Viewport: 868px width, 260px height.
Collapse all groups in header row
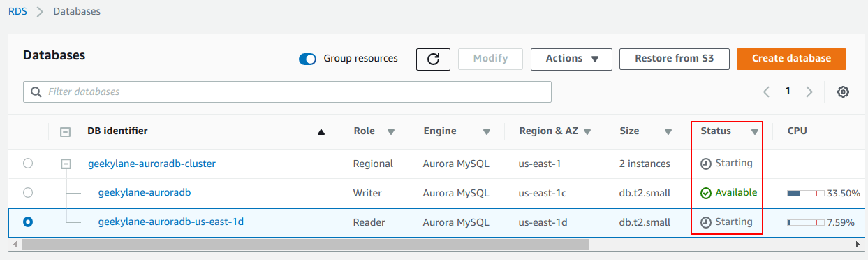pos(66,131)
